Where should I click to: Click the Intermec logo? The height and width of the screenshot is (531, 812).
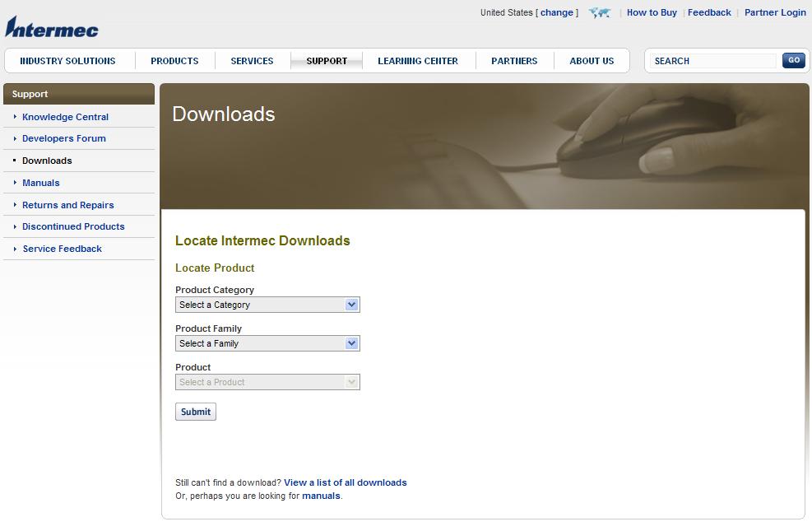tap(51, 27)
